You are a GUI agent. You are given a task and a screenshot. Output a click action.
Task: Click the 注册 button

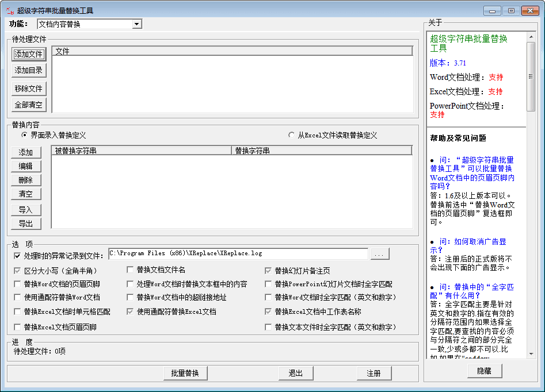(x=374, y=373)
